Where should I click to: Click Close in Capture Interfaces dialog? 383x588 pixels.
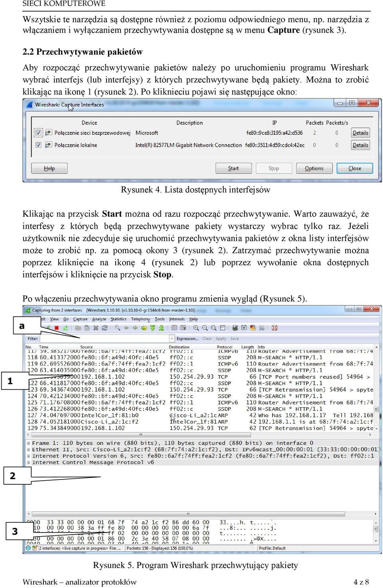pos(355,168)
